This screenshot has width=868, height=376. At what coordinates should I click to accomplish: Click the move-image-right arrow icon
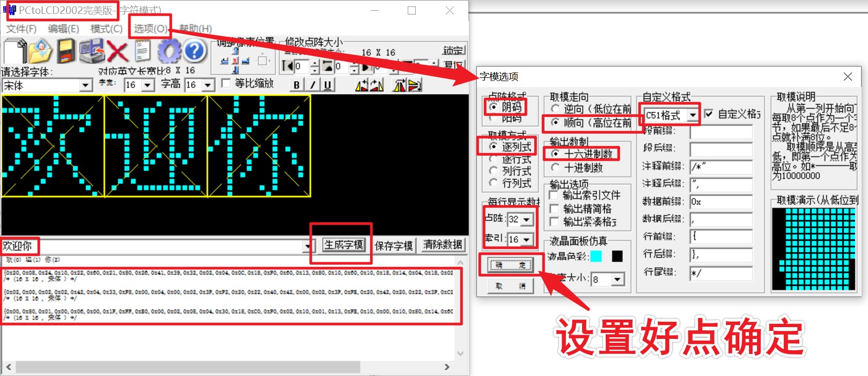coord(246,61)
